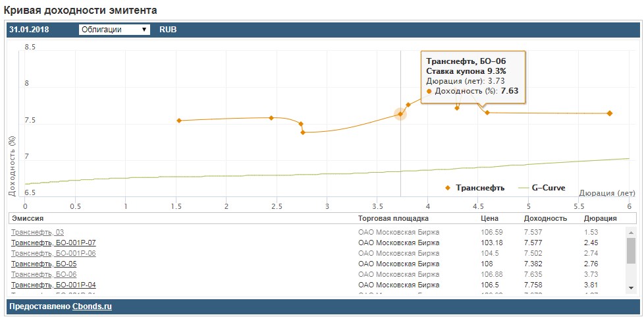The height and width of the screenshot is (319, 644).
Task: Select the leftmost orange data point near 1.5
Action: pyautogui.click(x=179, y=121)
